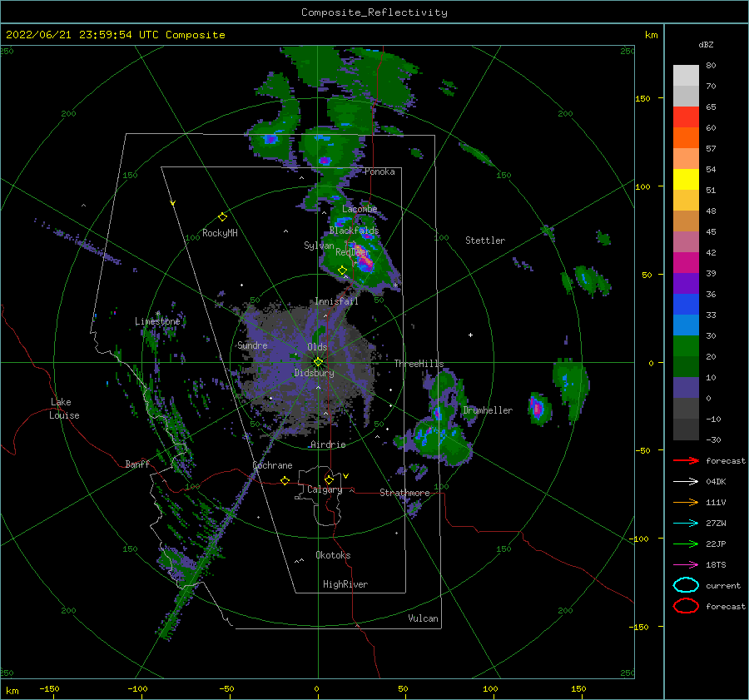Image resolution: width=749 pixels, height=700 pixels.
Task: Click the RockyMH label
Action: pos(220,233)
